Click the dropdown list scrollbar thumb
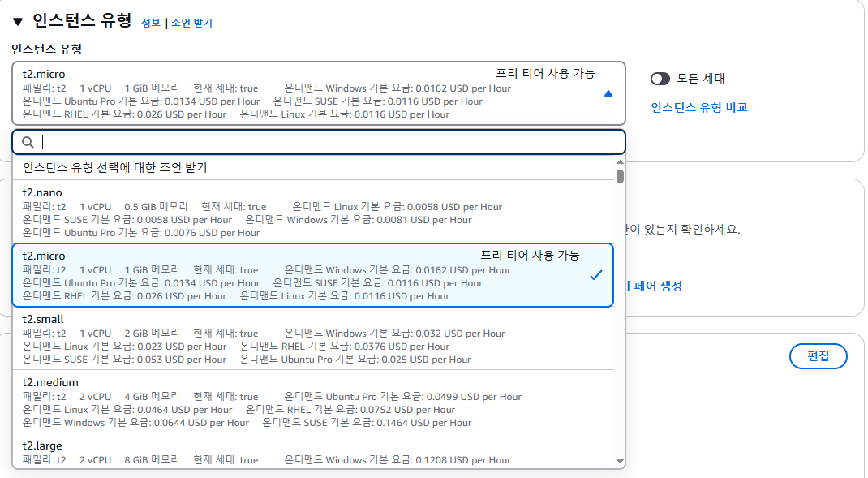 pos(620,176)
